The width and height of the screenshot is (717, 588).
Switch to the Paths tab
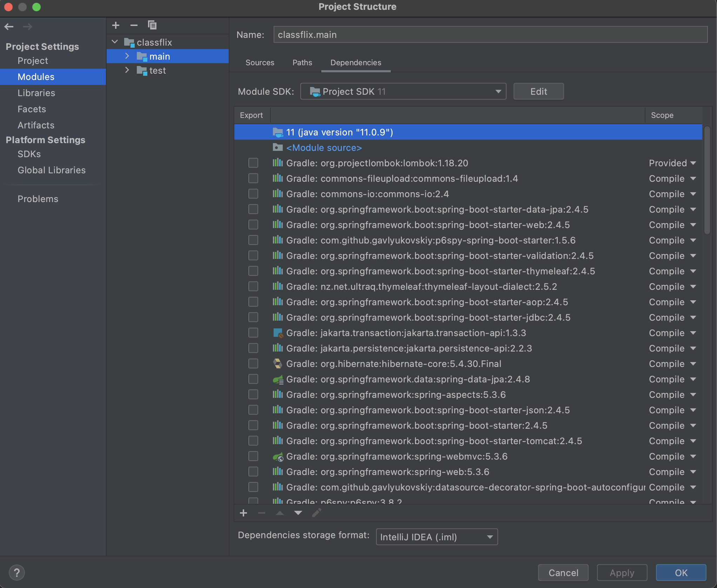302,62
